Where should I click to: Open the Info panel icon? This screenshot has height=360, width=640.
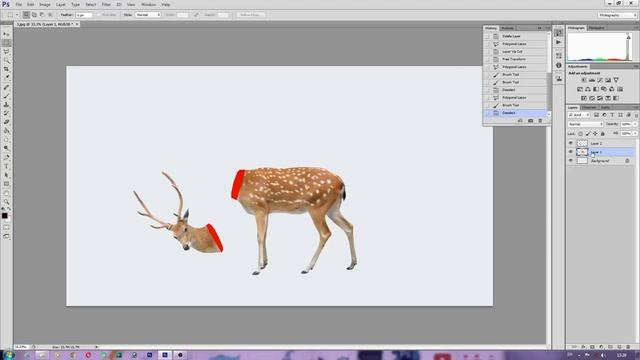(x=559, y=65)
